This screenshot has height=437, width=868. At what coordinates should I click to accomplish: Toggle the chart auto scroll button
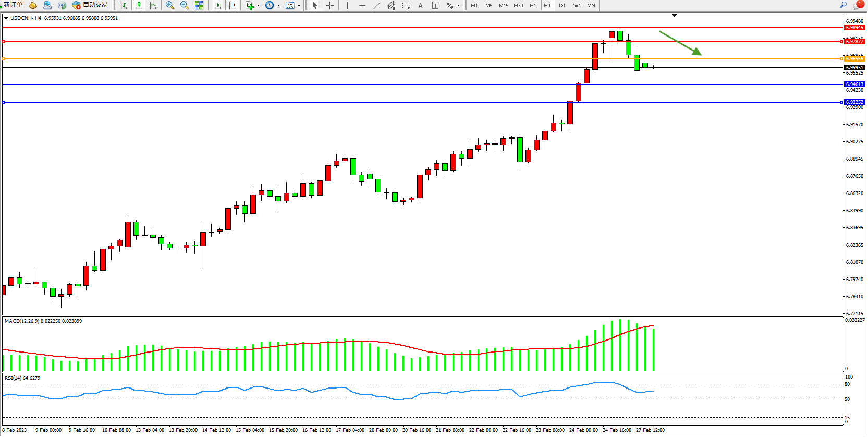coord(217,5)
